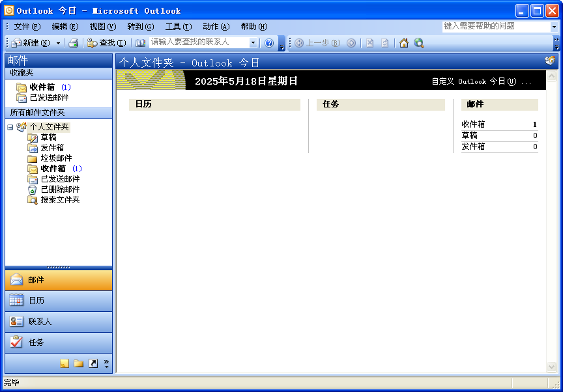Open the 新建 dropdown arrow
The image size is (563, 392).
(x=58, y=43)
